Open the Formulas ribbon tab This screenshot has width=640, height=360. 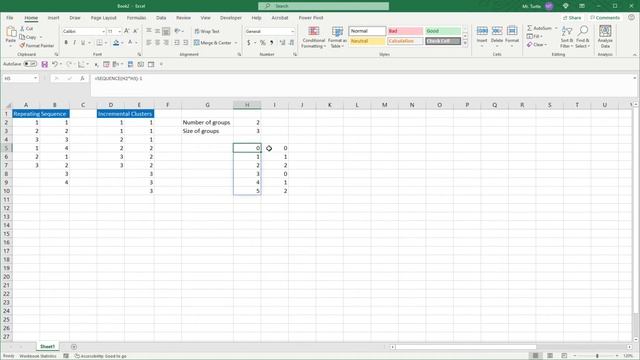[136, 18]
